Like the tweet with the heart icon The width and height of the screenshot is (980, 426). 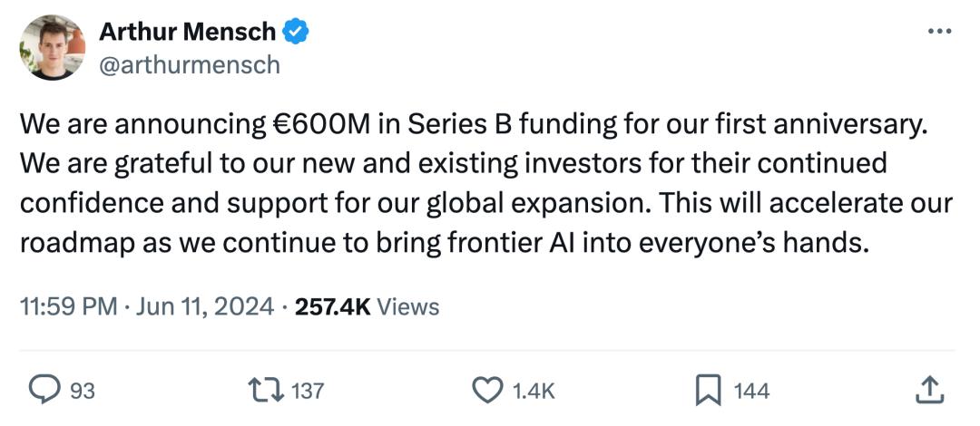488,390
